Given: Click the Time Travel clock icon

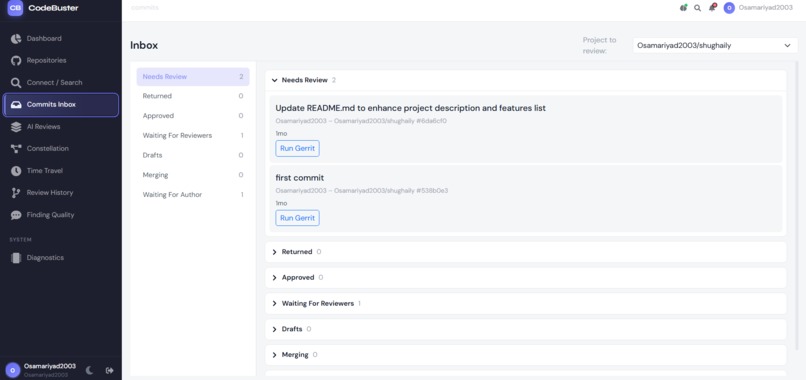Looking at the screenshot, I should [16, 171].
